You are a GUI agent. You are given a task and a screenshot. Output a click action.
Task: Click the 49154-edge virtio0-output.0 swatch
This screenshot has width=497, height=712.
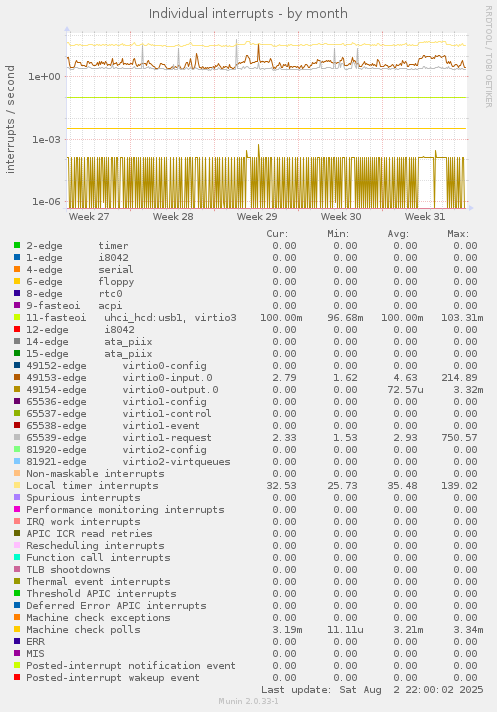pyautogui.click(x=17, y=389)
